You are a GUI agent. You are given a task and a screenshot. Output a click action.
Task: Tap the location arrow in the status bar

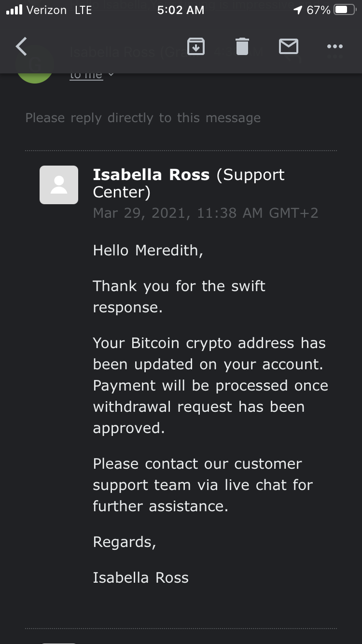(297, 10)
